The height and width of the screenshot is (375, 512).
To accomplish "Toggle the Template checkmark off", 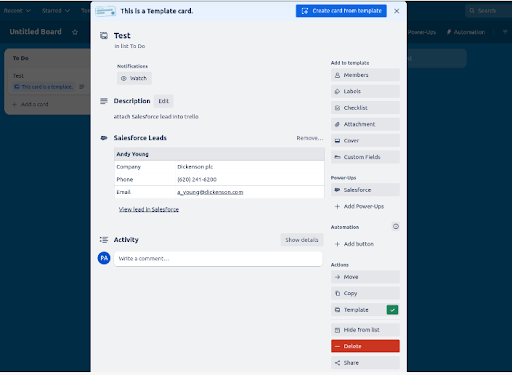I will 392,310.
